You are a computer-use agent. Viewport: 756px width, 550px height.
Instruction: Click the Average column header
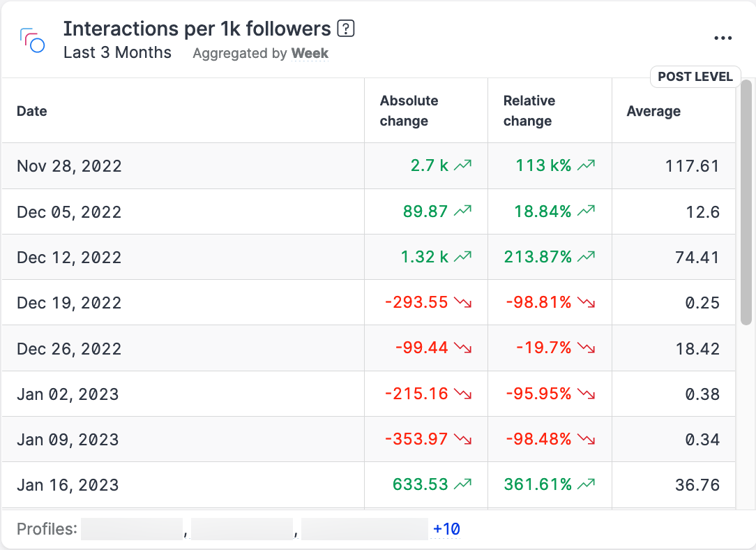(653, 111)
